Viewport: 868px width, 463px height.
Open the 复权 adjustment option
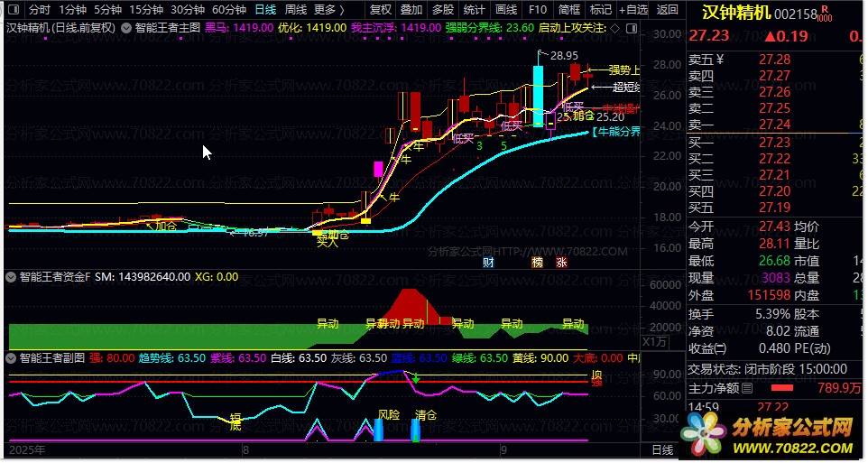coord(381,9)
